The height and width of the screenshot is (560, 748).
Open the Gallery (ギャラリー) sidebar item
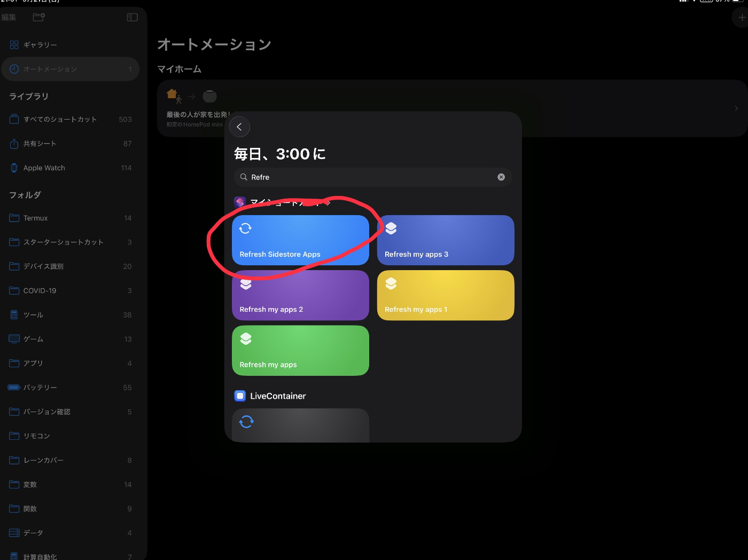(x=71, y=45)
